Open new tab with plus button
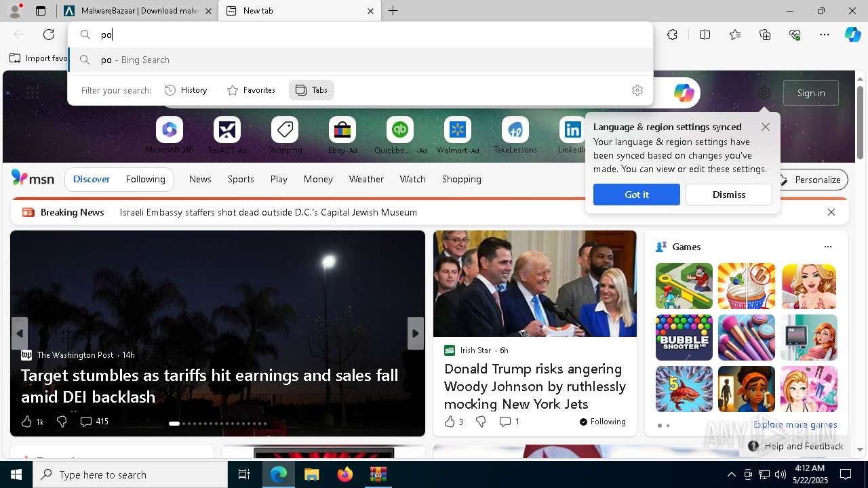 tap(393, 11)
